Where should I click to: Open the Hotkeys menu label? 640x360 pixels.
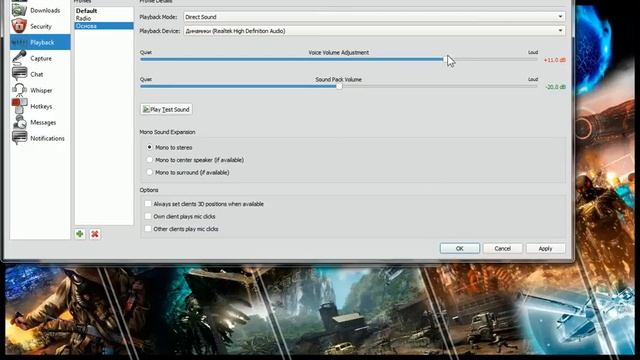[41, 106]
